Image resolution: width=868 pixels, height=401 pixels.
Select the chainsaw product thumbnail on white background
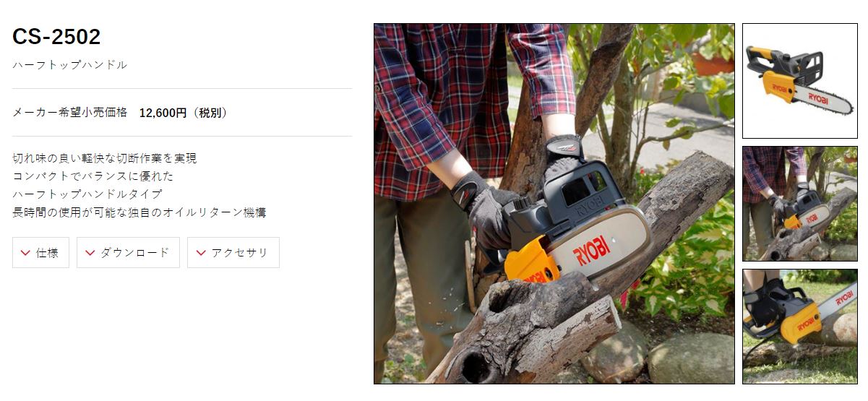pyautogui.click(x=800, y=81)
